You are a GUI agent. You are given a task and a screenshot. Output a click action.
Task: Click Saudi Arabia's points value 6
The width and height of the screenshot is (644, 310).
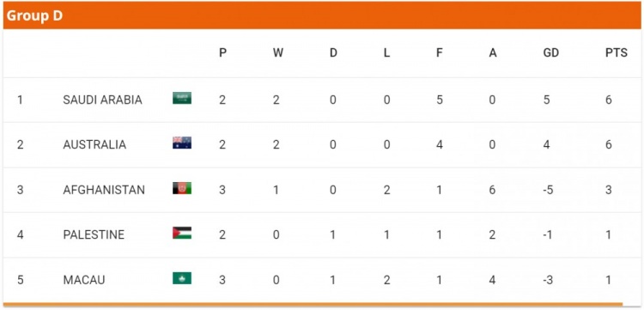[609, 100]
